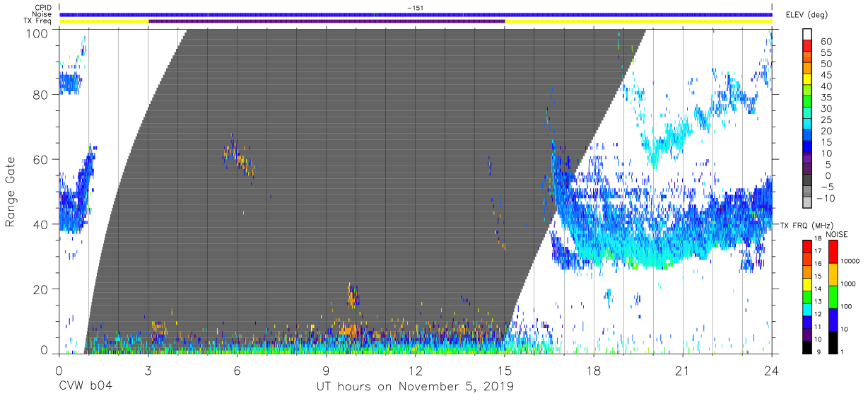Click the '18' tick on the UT hours axis
This screenshot has width=868, height=401.
point(593,371)
